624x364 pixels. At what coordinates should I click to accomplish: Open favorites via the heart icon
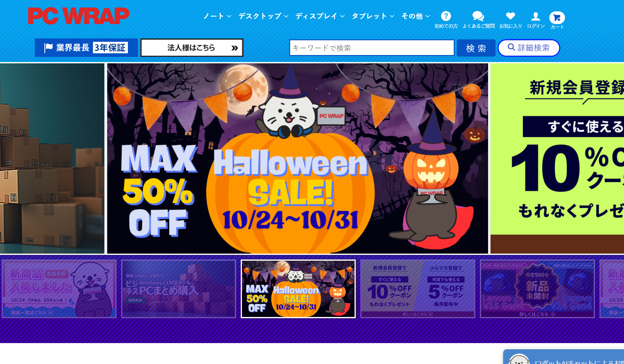pos(510,16)
